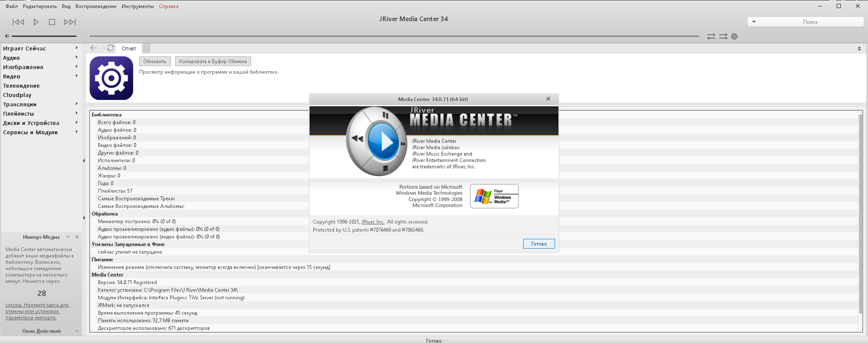Click Готово in the about dialog
This screenshot has height=343, width=868.
pyautogui.click(x=539, y=244)
